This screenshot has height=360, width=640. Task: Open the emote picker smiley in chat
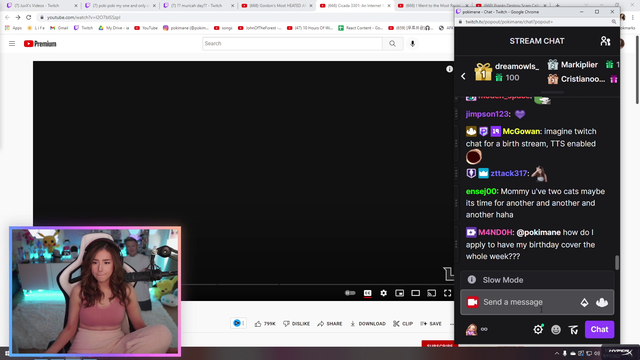[x=556, y=329]
